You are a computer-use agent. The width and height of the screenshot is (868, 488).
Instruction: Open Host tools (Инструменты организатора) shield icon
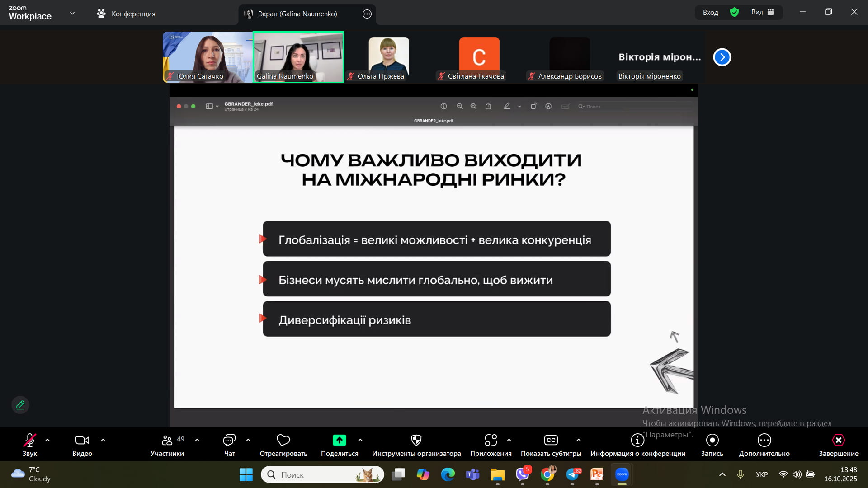416,440
